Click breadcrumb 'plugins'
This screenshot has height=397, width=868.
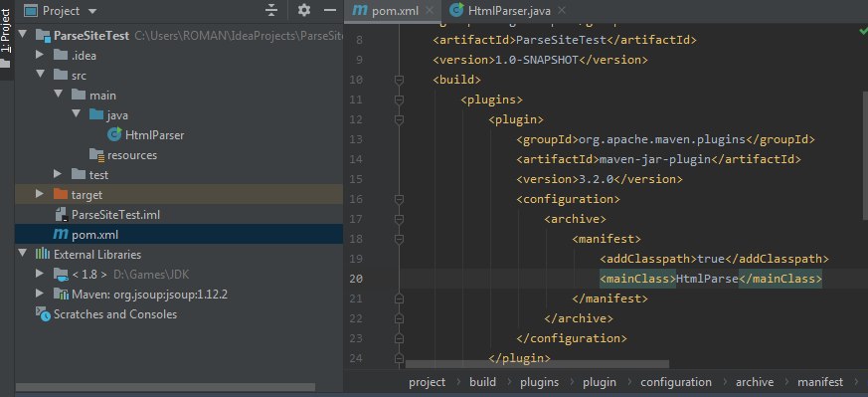point(539,382)
